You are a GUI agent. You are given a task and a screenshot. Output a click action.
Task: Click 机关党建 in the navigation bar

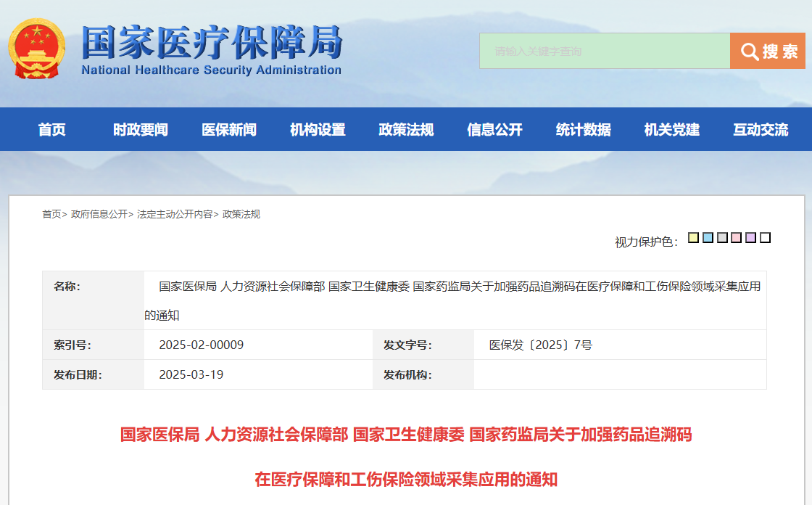point(671,130)
